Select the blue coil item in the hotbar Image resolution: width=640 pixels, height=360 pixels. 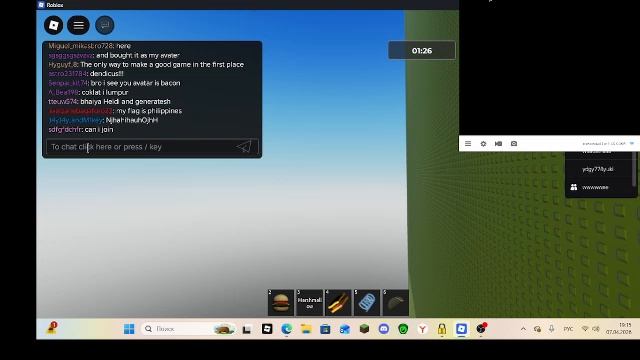coord(367,302)
